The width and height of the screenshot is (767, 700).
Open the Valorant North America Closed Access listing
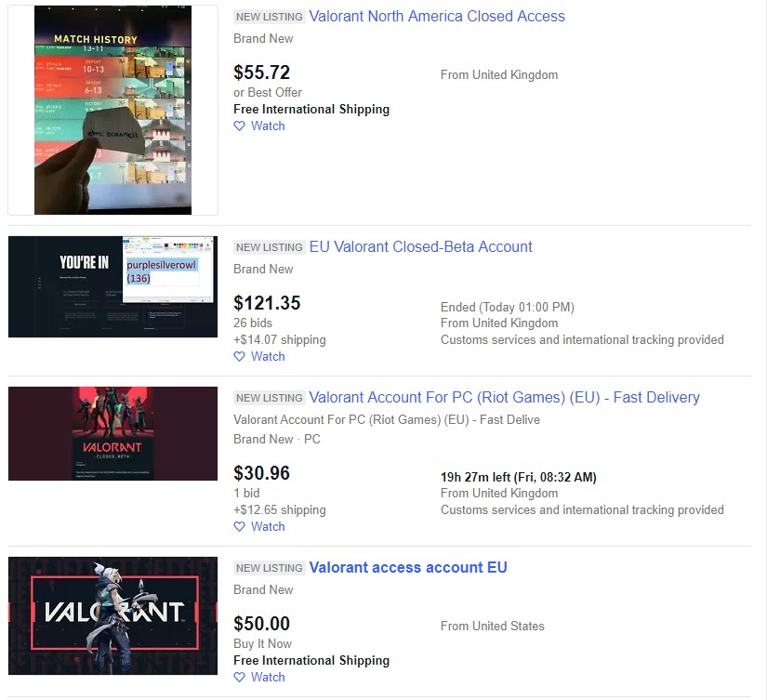pyautogui.click(x=436, y=16)
